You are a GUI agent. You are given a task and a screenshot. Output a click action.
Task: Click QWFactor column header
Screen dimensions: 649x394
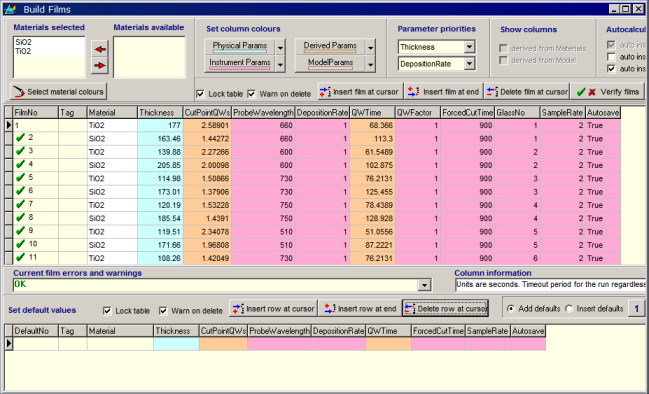418,113
